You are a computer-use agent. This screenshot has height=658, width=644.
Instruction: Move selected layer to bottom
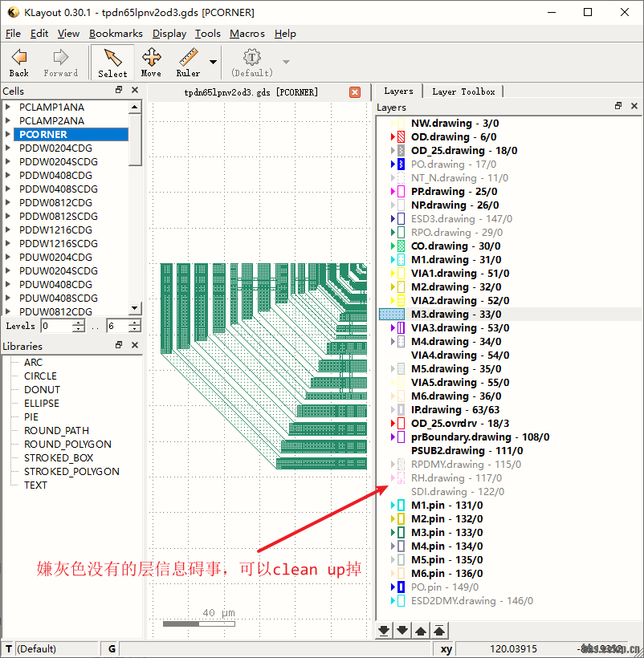[384, 630]
